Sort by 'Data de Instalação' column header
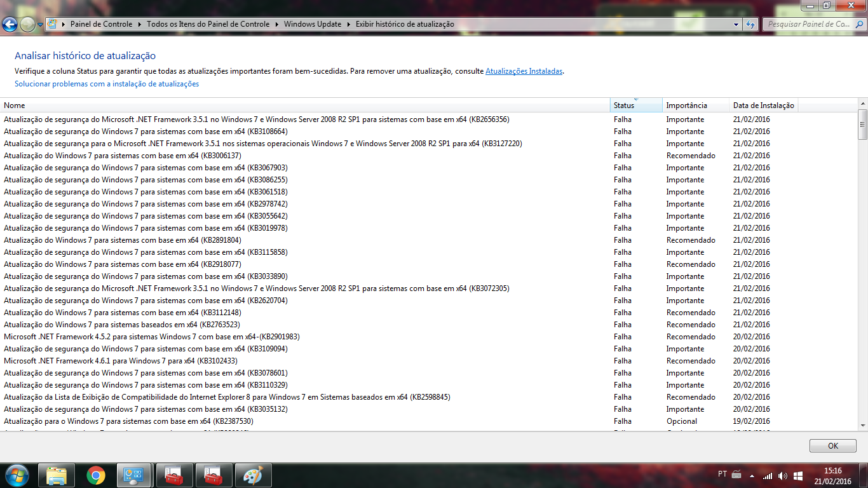Screen dimensions: 868x488 pos(763,105)
